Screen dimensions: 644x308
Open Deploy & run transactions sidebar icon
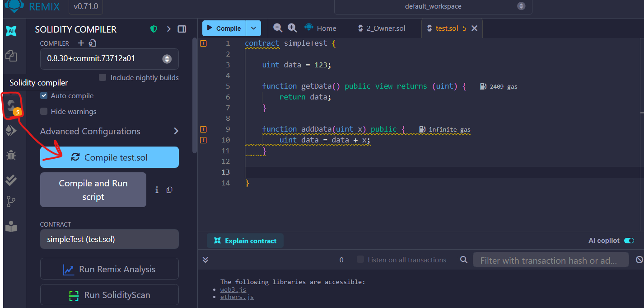11,131
